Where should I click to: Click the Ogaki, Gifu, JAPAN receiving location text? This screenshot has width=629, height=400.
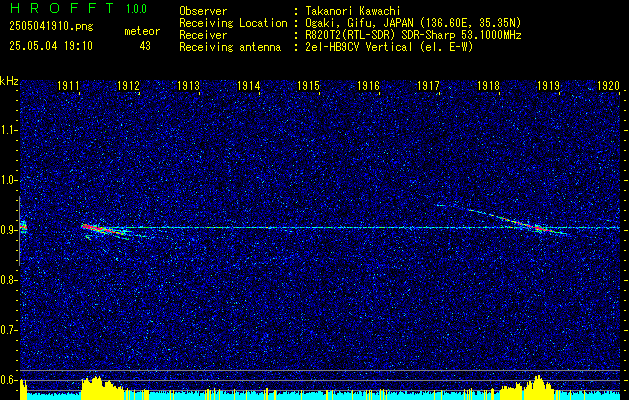412,23
